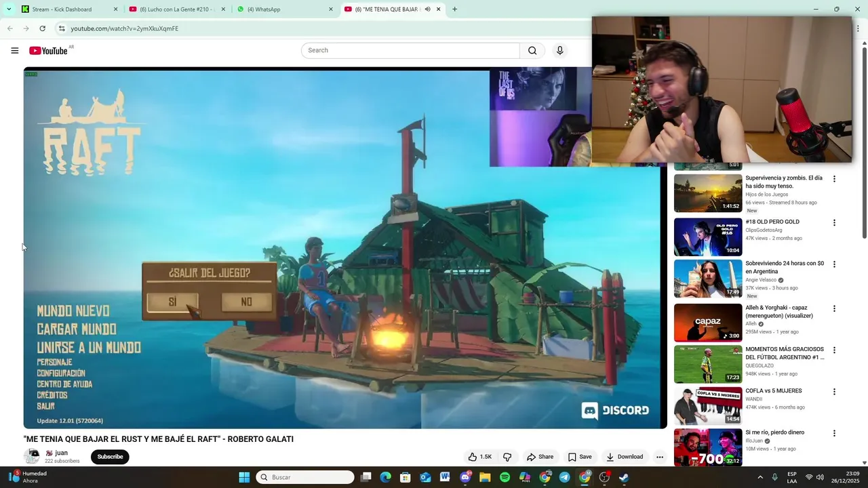Open OBS Studio from taskbar

click(604, 477)
